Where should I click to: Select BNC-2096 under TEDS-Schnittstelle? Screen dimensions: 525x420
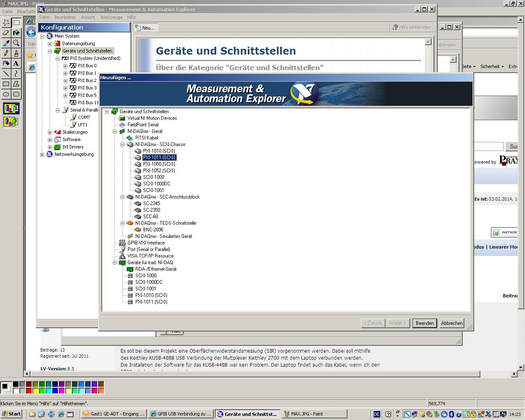coord(153,230)
